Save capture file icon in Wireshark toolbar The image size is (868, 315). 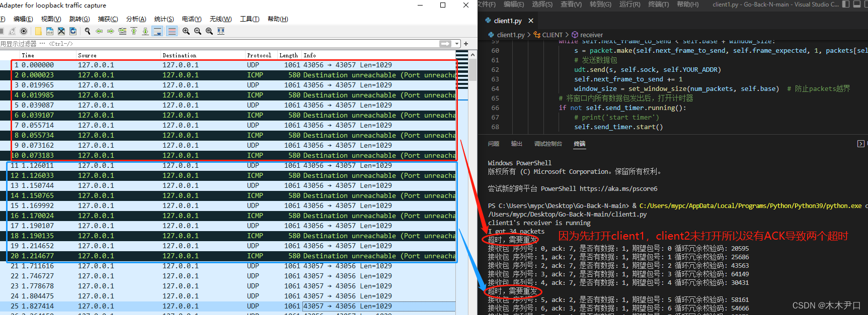coord(50,31)
